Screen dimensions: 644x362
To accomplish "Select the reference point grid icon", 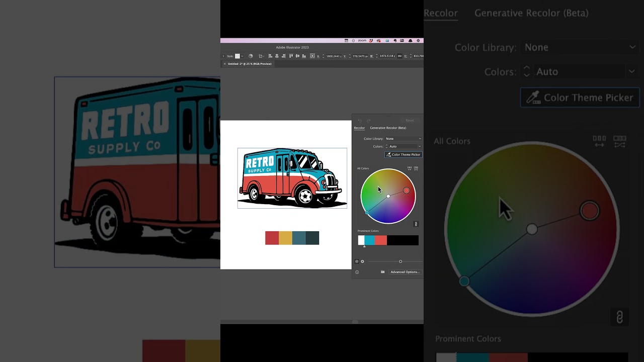I will pos(312,56).
